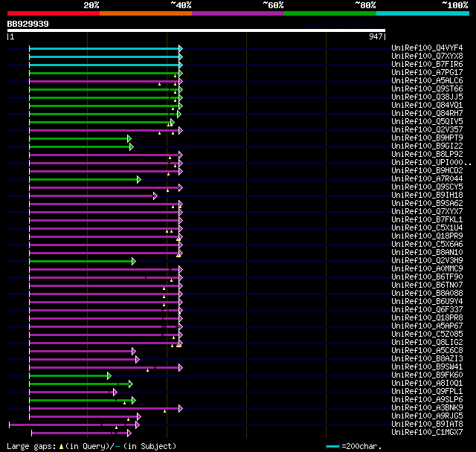Select UniRef100_Q5QIV5 hit name
This screenshot has width=476, height=452.
[427, 122]
